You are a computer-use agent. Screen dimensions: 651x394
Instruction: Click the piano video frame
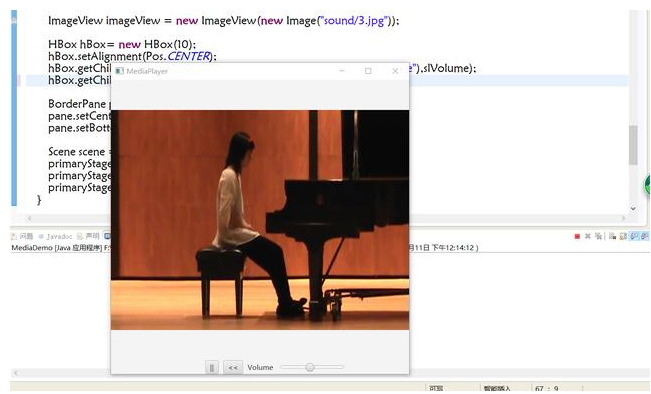tap(260, 220)
